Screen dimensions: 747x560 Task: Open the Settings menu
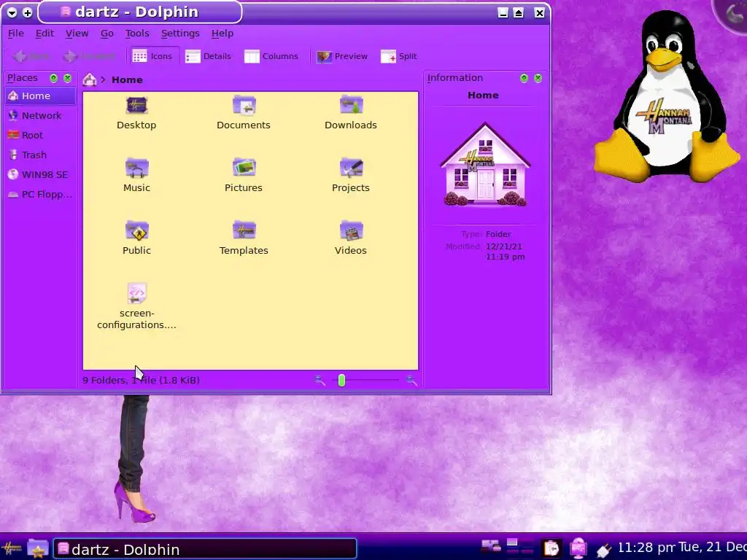click(x=180, y=34)
